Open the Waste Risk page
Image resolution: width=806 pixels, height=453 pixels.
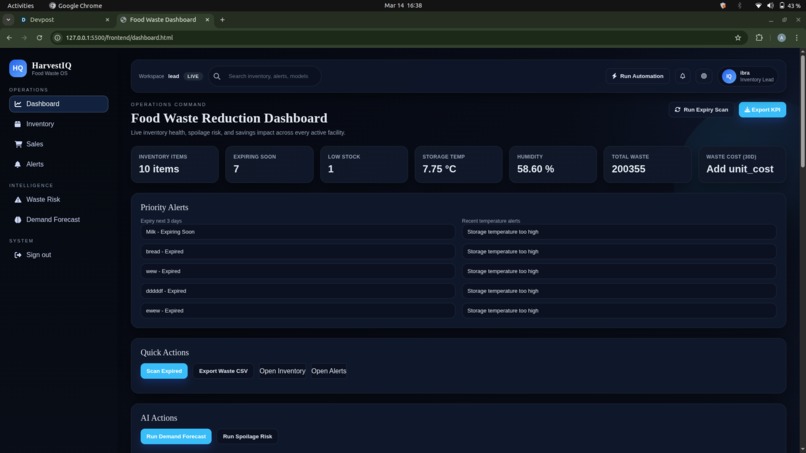(59, 200)
